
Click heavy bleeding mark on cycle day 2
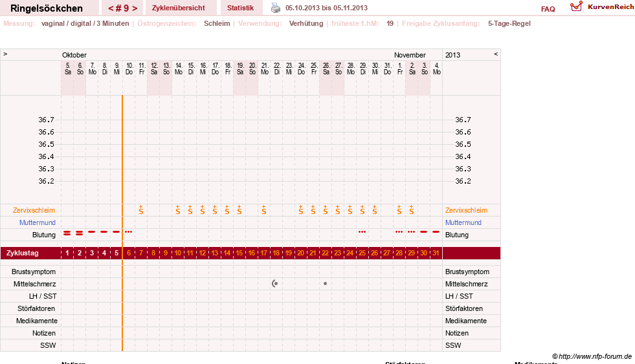(80, 233)
